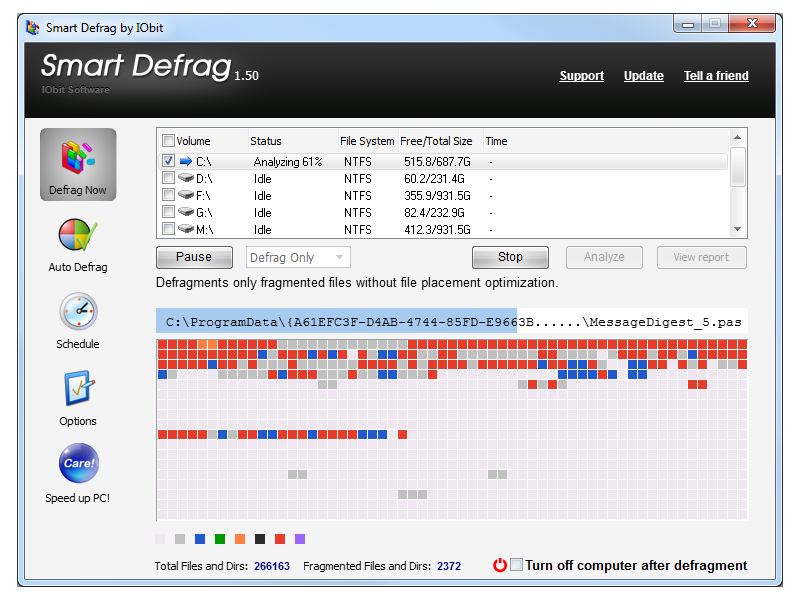This screenshot has height=600, width=800.
Task: Click the 'Analyzing 61%' status text
Action: 288,162
